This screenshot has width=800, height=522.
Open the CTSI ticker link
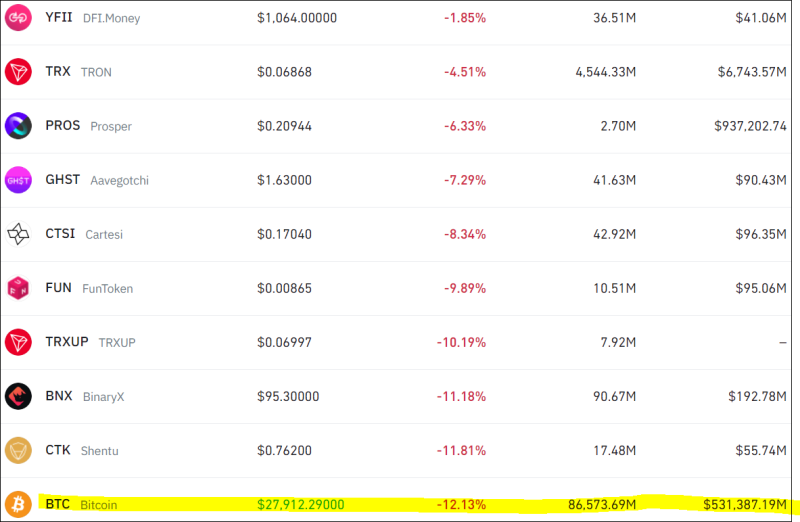click(60, 234)
